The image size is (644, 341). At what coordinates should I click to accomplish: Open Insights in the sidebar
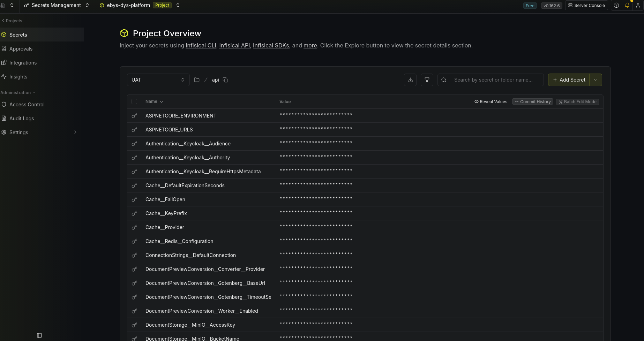[x=42, y=76]
